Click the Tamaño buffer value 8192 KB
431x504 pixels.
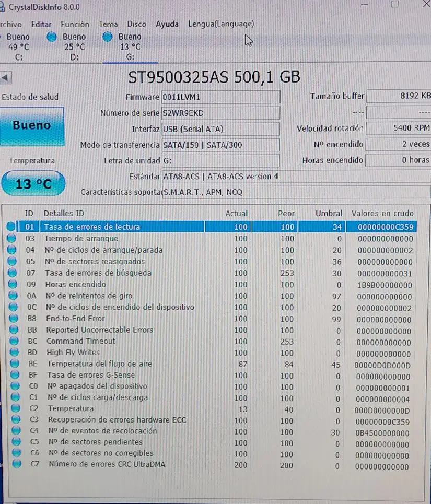coord(399,96)
